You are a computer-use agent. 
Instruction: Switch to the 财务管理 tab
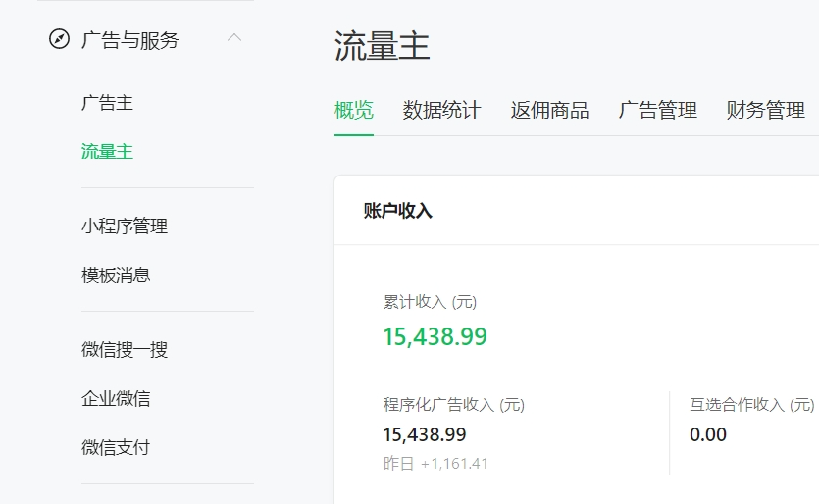766,110
